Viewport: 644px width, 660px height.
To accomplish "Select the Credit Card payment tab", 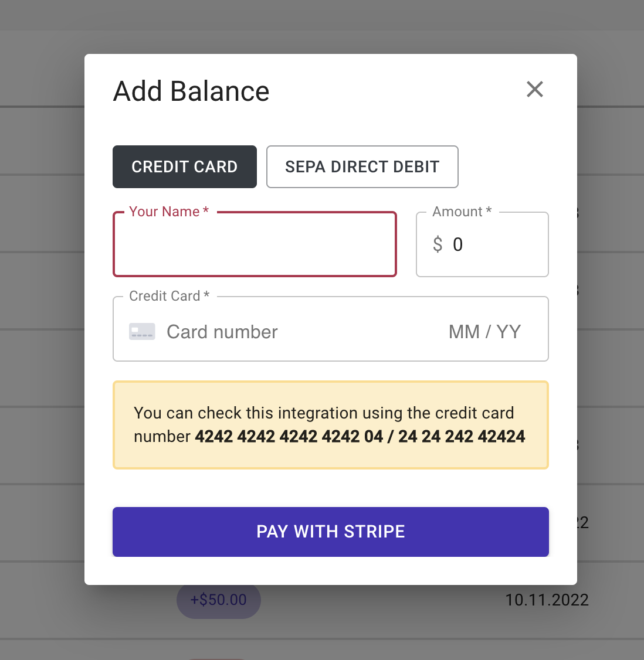I will coord(185,166).
